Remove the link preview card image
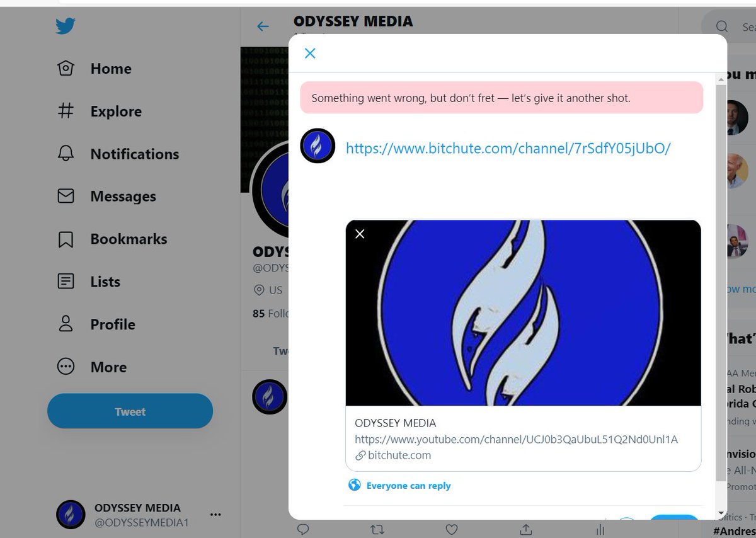The height and width of the screenshot is (538, 756). pos(360,234)
